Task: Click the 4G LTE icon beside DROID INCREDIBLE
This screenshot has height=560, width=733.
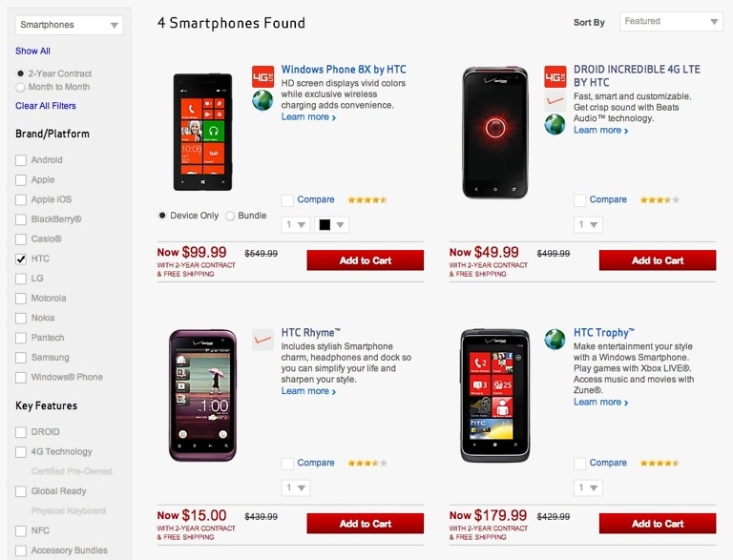Action: [555, 76]
